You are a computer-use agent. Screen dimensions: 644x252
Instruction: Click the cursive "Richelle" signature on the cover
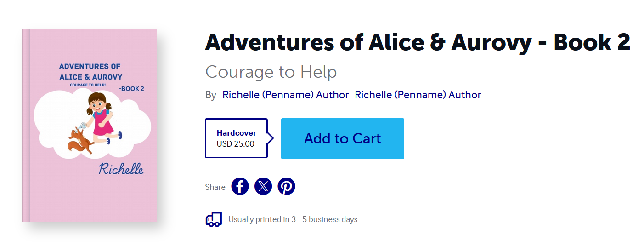(121, 169)
